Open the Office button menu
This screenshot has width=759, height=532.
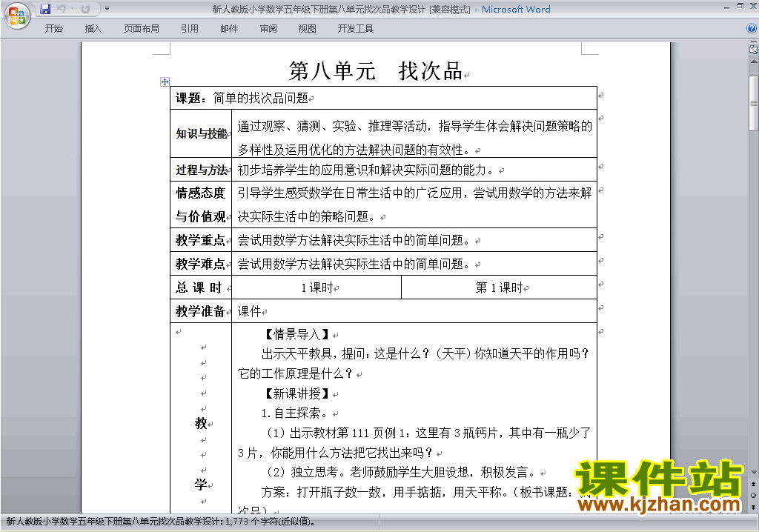tap(17, 16)
